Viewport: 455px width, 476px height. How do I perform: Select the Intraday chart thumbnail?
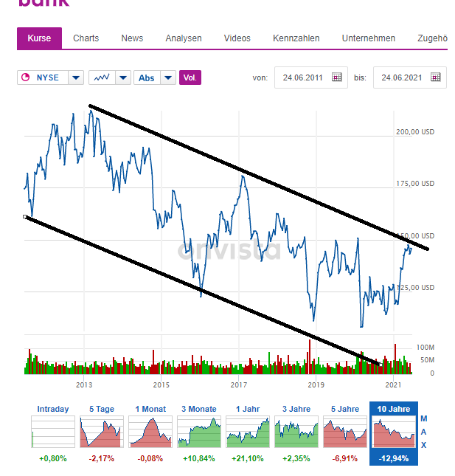(x=52, y=431)
